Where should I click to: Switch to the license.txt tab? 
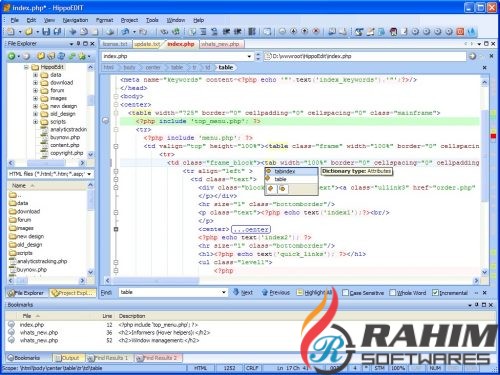(115, 44)
